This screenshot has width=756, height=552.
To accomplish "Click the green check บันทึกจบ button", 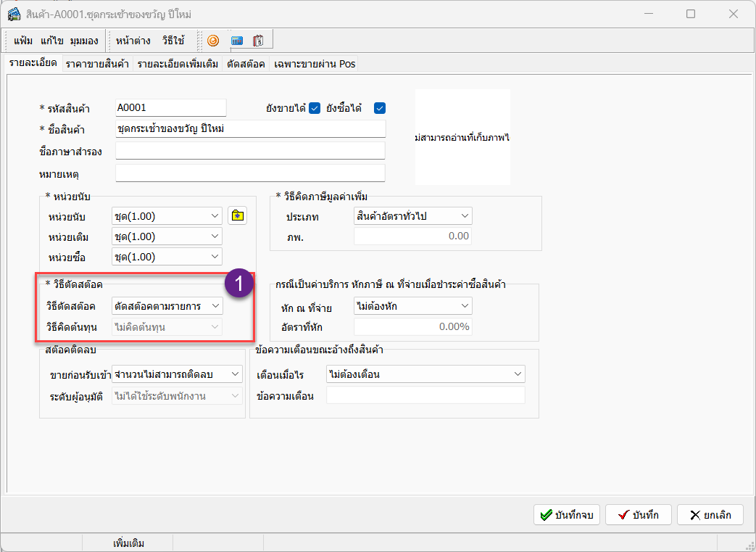I will coord(567,514).
